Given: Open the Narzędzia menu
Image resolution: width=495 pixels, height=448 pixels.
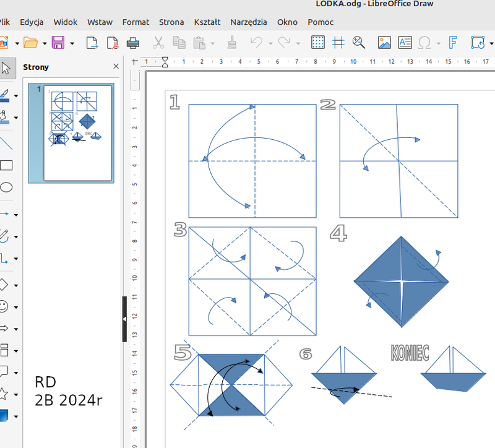Looking at the screenshot, I should click(x=248, y=22).
